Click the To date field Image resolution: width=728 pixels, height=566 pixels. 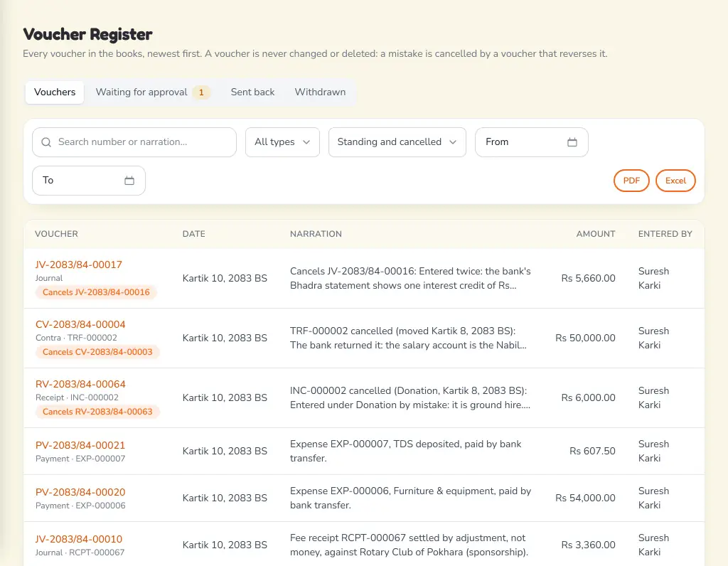pyautogui.click(x=89, y=181)
